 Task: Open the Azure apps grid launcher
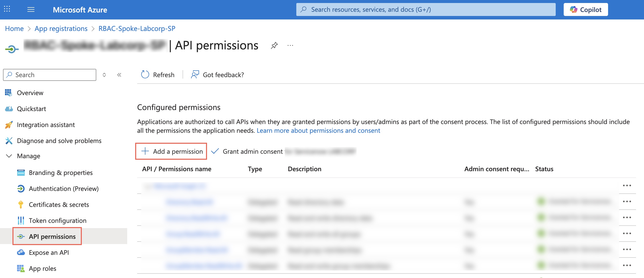click(7, 9)
